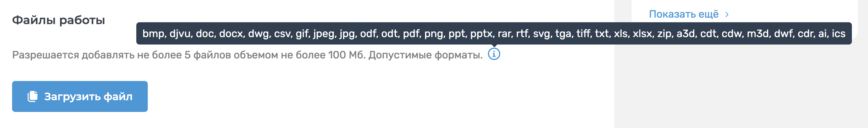Click the tooltip's small pointer arrow
The image size is (868, 128).
point(494,46)
